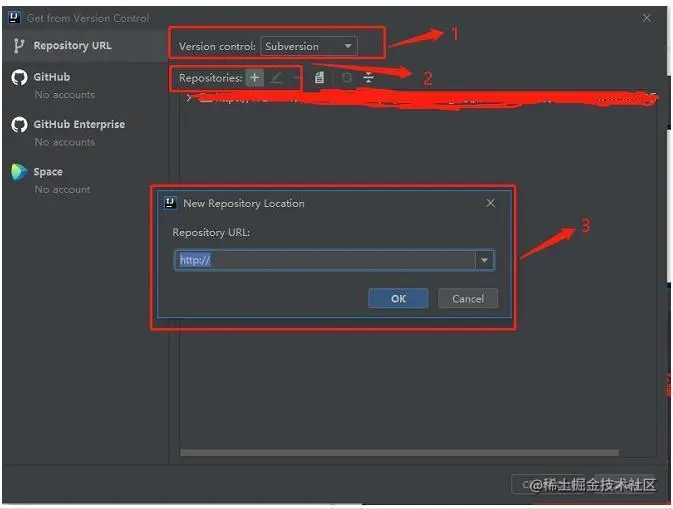Click the refresh repositories icon
The height and width of the screenshot is (509, 673).
[346, 78]
